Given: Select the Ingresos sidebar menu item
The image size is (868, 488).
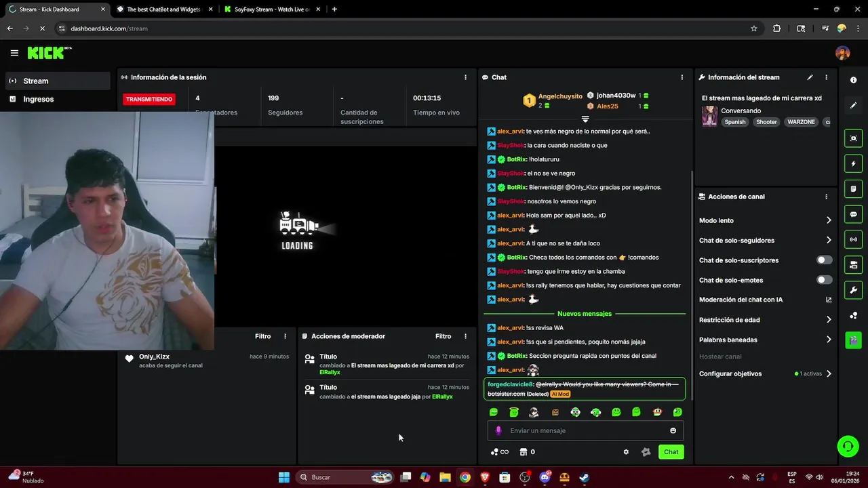Looking at the screenshot, I should pos(58,99).
